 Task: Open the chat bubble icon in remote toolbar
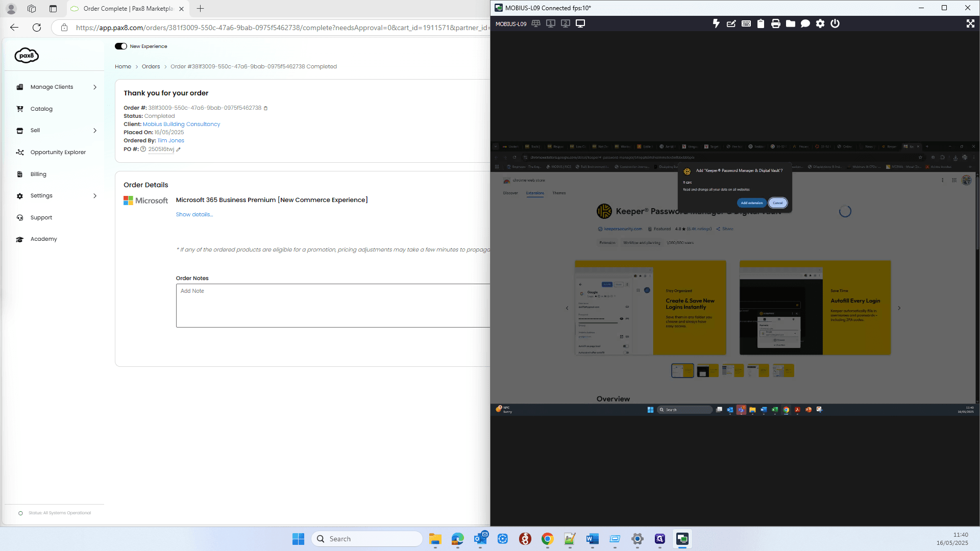(805, 23)
